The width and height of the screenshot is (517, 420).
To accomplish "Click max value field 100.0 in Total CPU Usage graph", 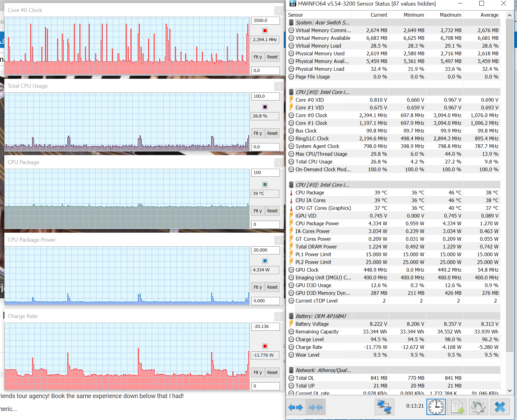I will coord(266,96).
